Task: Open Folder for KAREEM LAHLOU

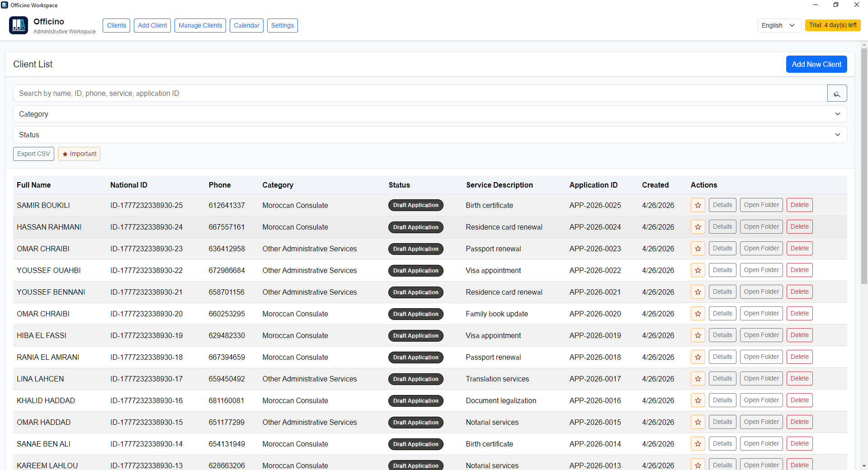Action: pyautogui.click(x=761, y=465)
